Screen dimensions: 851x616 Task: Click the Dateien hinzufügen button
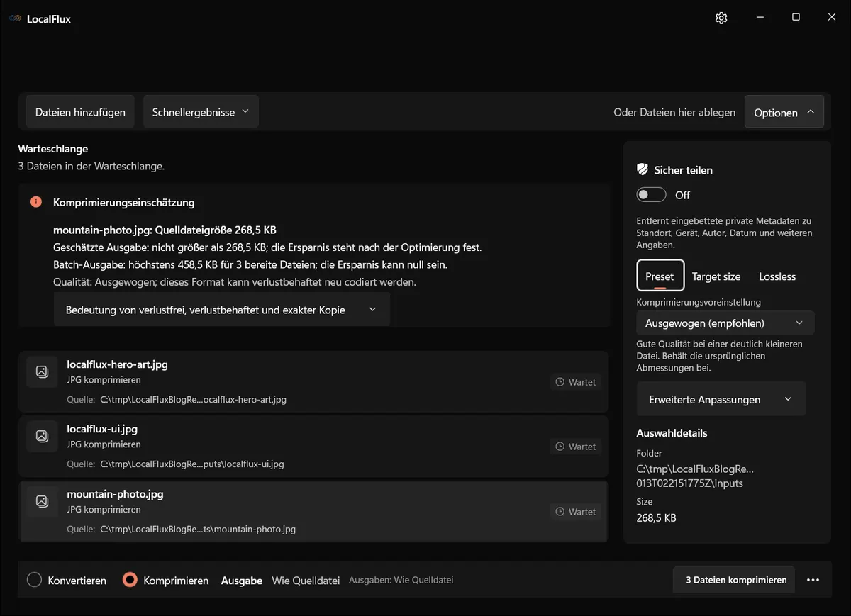pos(80,112)
